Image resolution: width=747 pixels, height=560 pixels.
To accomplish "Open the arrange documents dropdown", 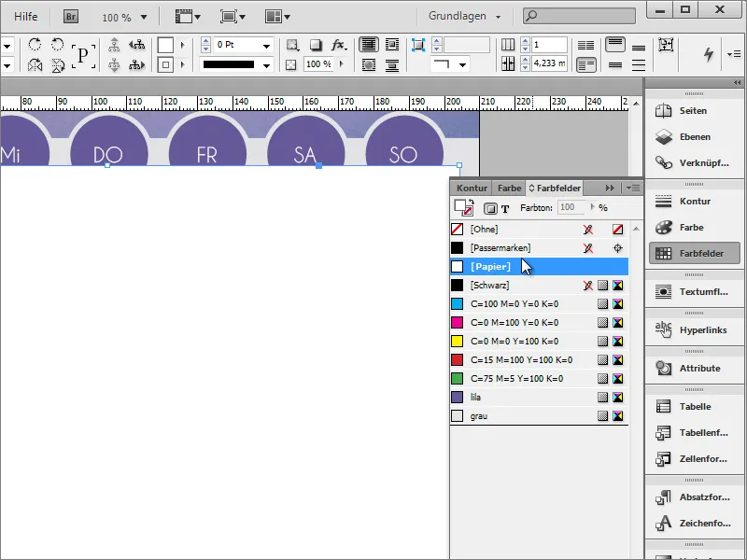I will (277, 17).
